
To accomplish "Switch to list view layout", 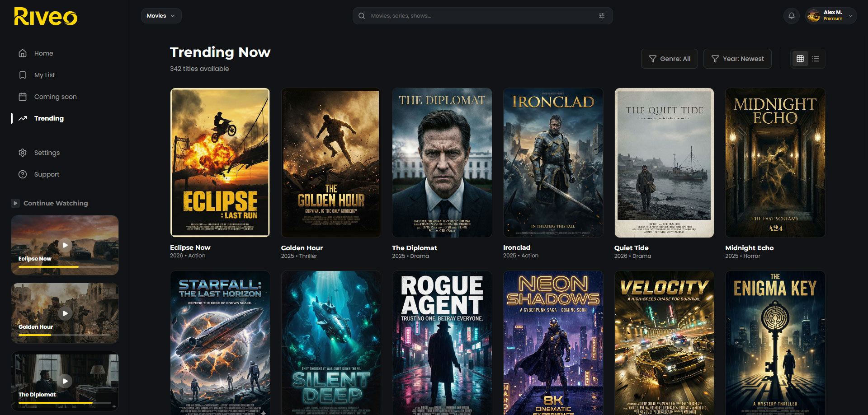I will click(x=816, y=59).
